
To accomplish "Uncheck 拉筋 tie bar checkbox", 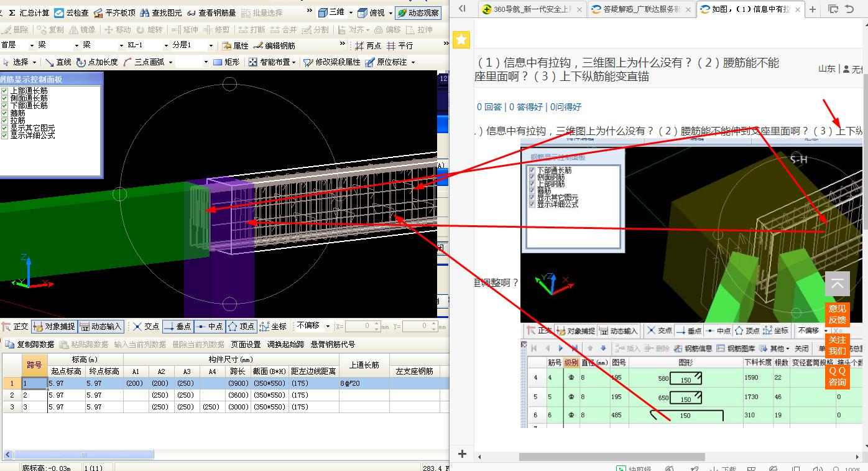I will pyautogui.click(x=5, y=121).
